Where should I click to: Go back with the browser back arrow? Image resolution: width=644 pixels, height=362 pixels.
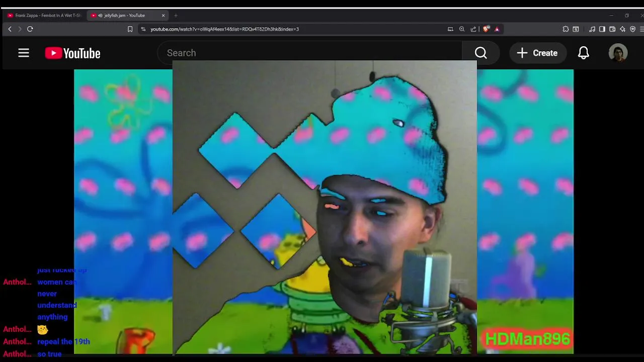[10, 29]
